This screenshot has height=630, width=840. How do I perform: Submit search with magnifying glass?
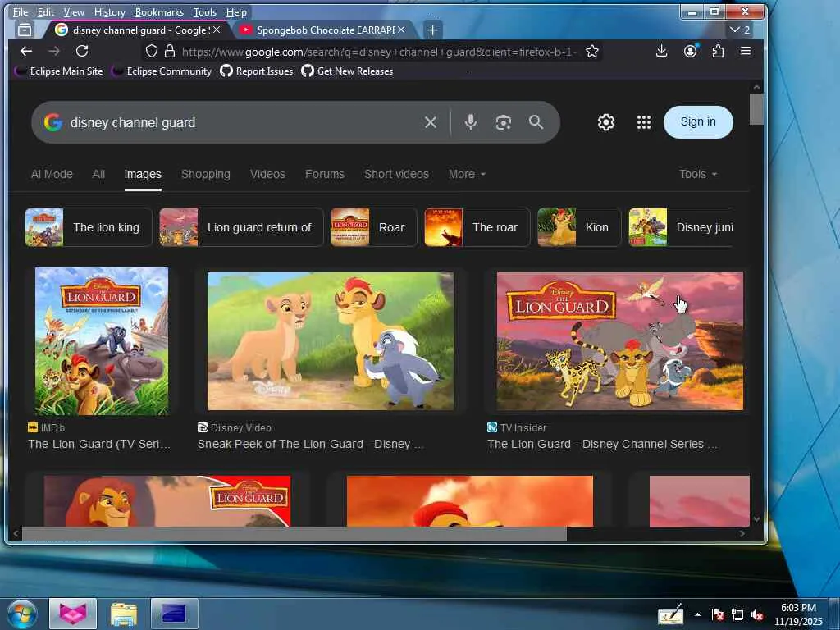536,122
